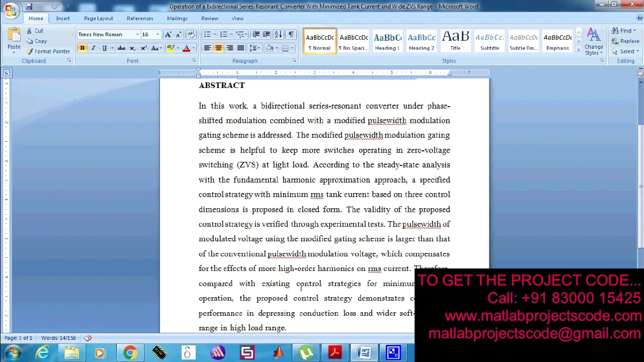This screenshot has width=644, height=362.
Task: Switch to the Insert tab
Action: click(63, 18)
